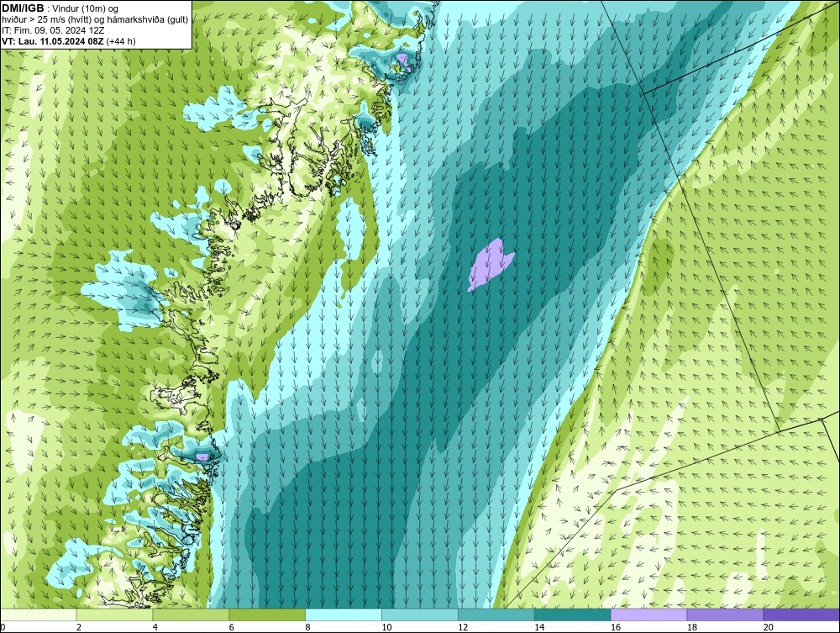Click the 18–20 m/s purple legend swatch
Image resolution: width=840 pixels, height=633 pixels.
(726, 615)
